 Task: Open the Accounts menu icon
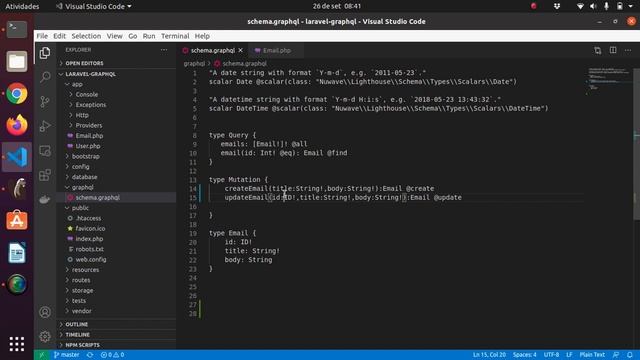pyautogui.click(x=45, y=312)
